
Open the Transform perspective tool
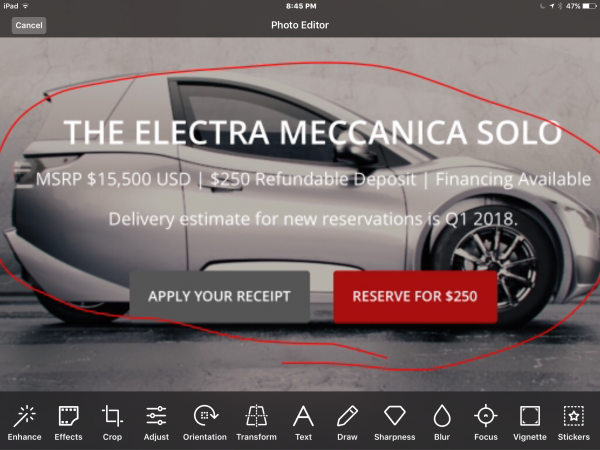pyautogui.click(x=256, y=423)
